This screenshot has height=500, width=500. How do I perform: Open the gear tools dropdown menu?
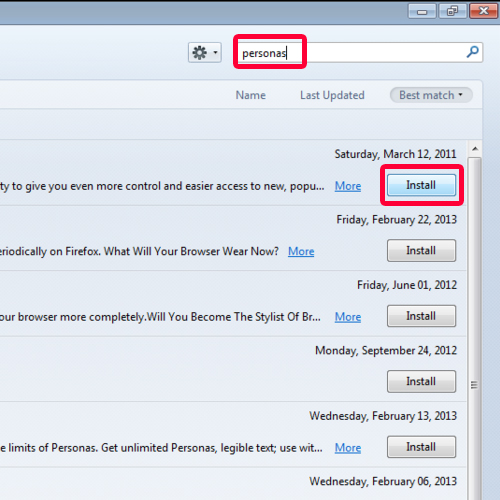coord(205,53)
